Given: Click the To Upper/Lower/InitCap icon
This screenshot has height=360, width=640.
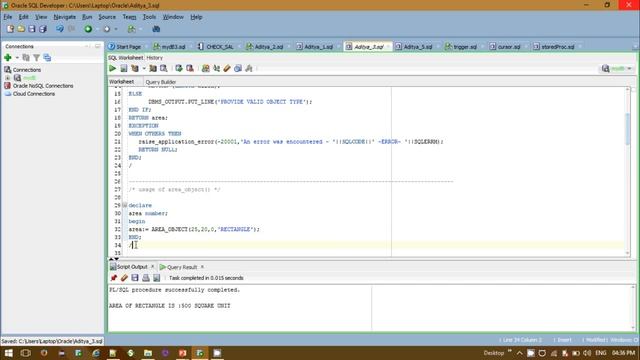Looking at the screenshot, I should tap(216, 69).
